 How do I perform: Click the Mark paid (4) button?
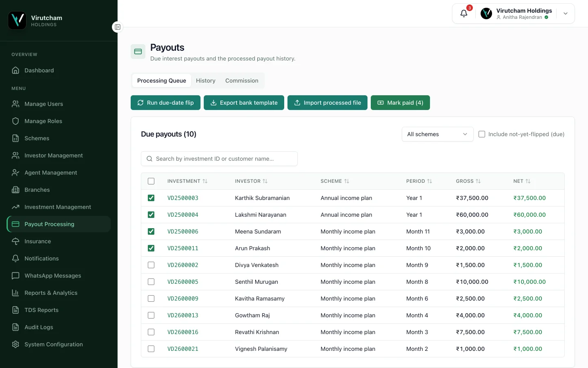(x=400, y=103)
